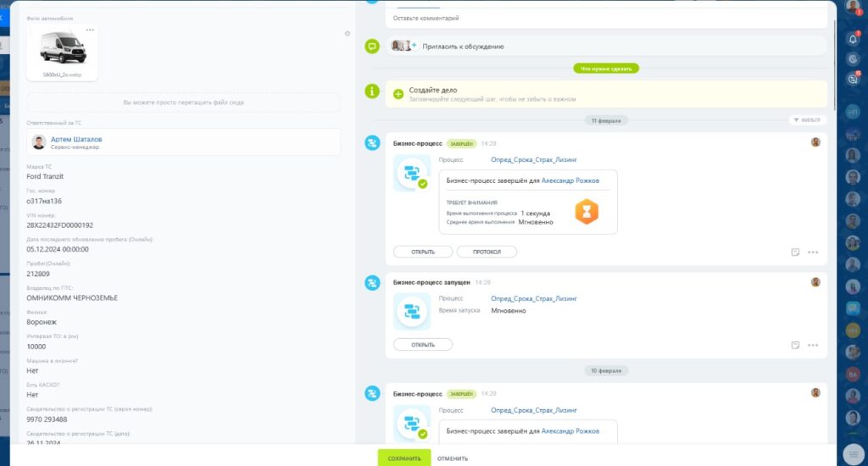Click the "Ford Tranzit" brand value
Viewport: 868px width, 466px height.
coord(45,176)
